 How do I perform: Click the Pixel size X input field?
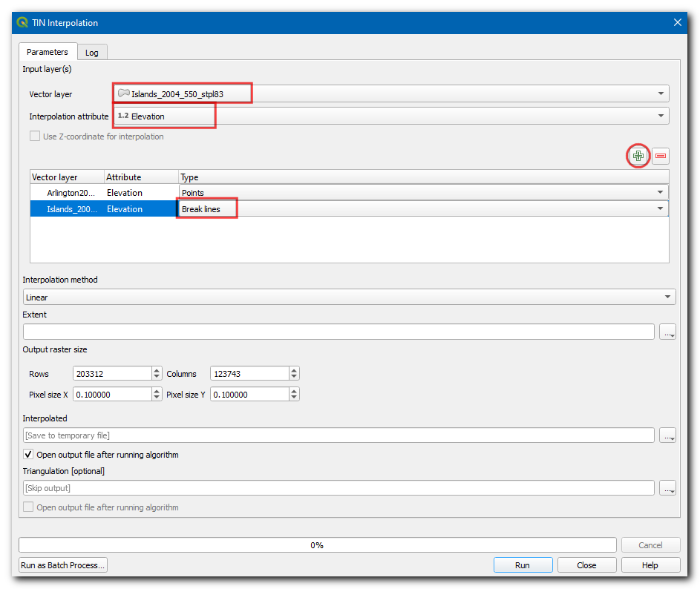(x=111, y=395)
